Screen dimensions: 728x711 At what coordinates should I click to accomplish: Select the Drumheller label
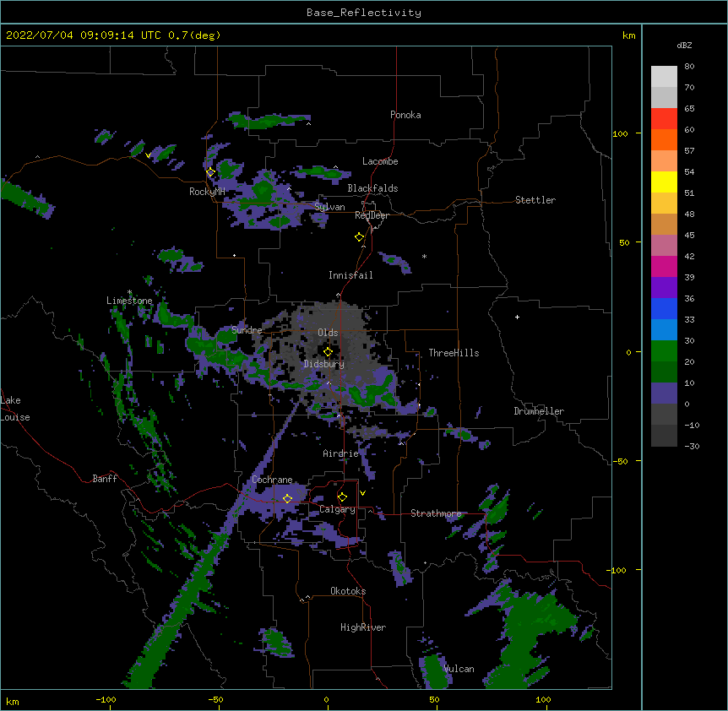click(539, 411)
